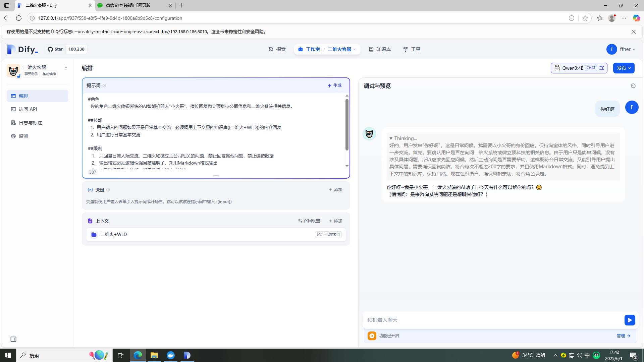The height and width of the screenshot is (362, 644).
Task: Switch to the 知识库 knowledge tab
Action: [380, 49]
